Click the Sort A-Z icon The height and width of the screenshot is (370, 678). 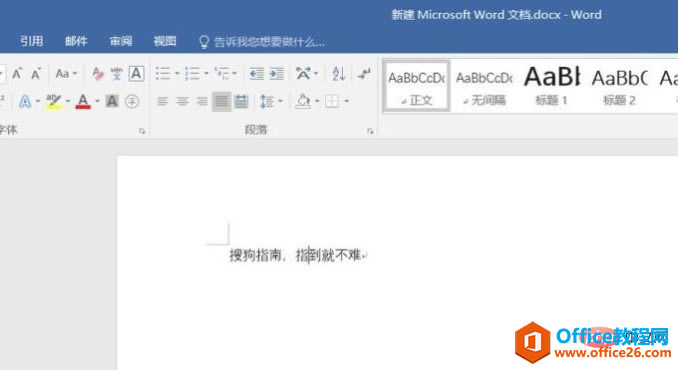(x=339, y=73)
